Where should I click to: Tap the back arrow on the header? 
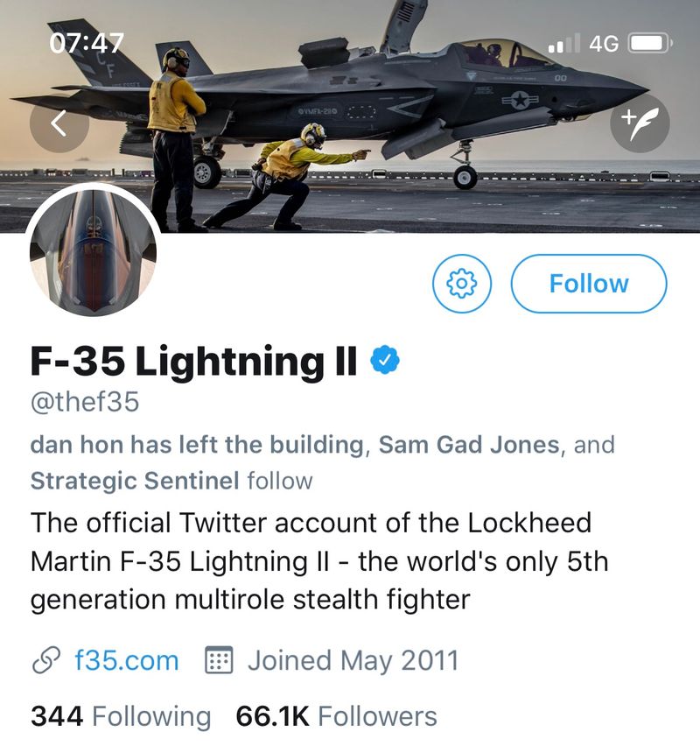59,123
